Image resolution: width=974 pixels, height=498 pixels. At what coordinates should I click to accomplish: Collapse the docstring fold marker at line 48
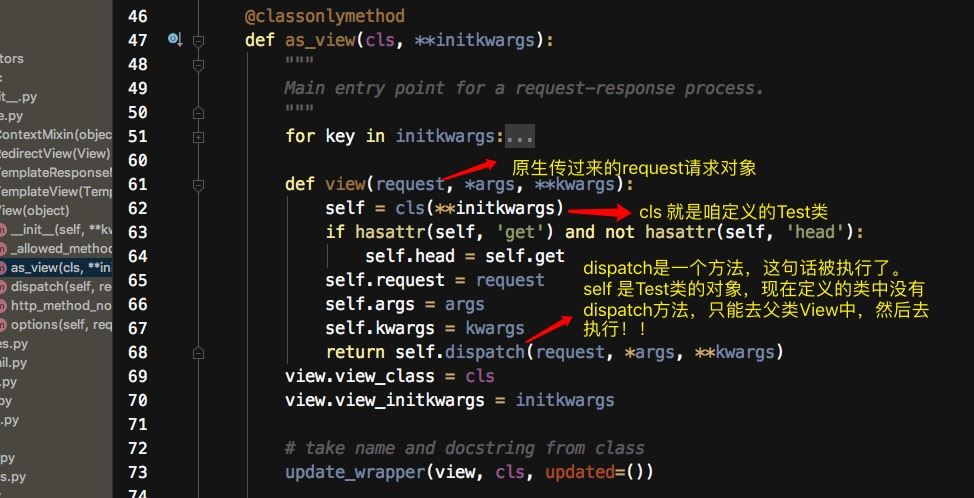tap(198, 65)
